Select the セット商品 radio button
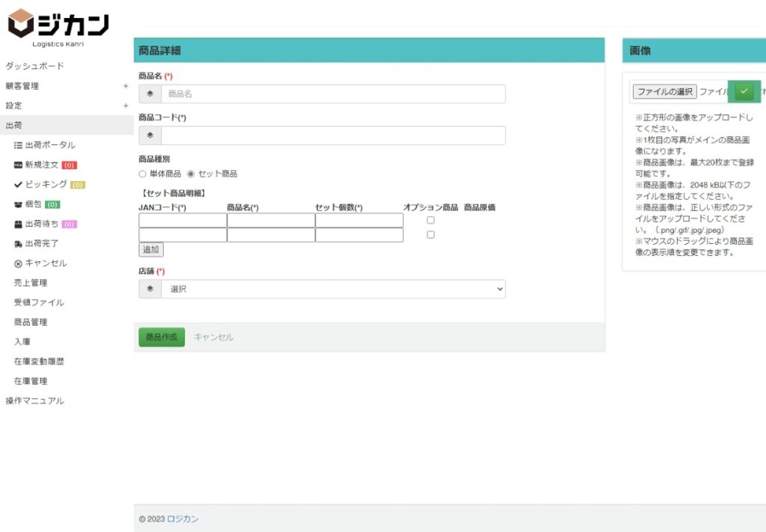The height and width of the screenshot is (532, 766). click(x=191, y=174)
